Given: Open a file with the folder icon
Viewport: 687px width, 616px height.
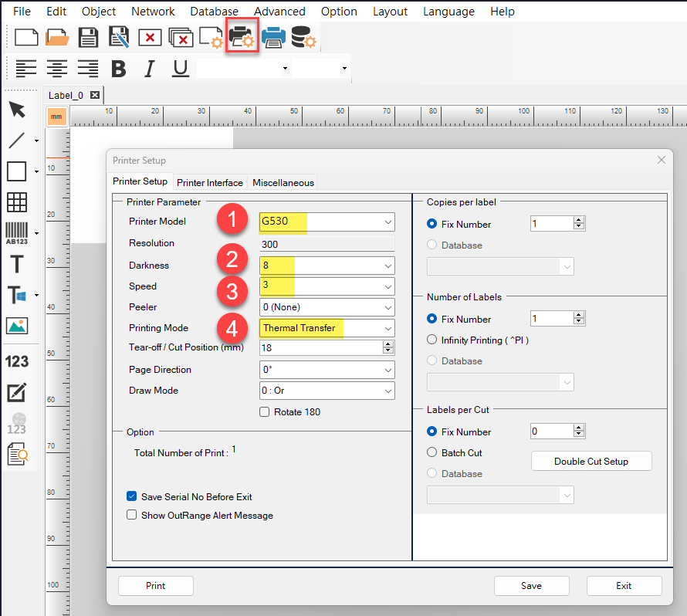Looking at the screenshot, I should point(58,37).
